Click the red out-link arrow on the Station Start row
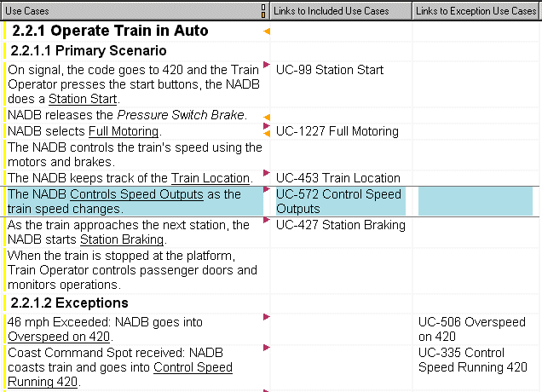The width and height of the screenshot is (542, 392). (266, 65)
